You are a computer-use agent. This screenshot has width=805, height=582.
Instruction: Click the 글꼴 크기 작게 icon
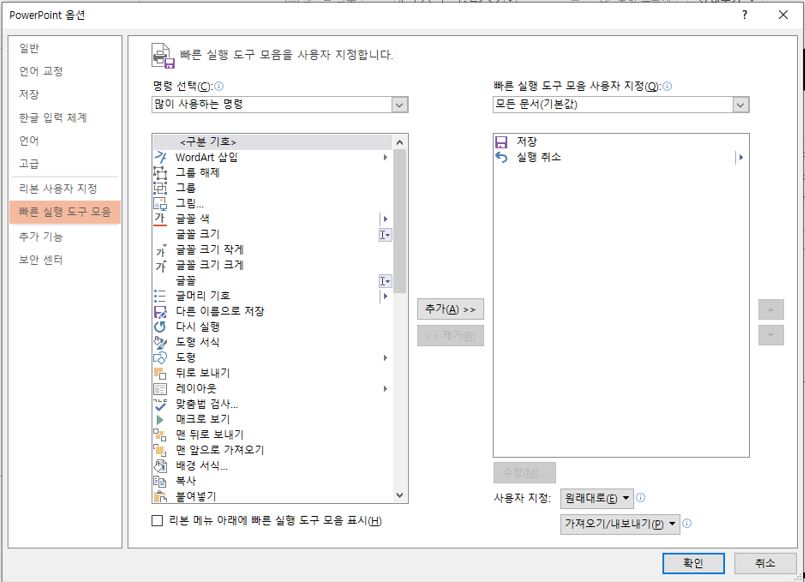pos(160,249)
